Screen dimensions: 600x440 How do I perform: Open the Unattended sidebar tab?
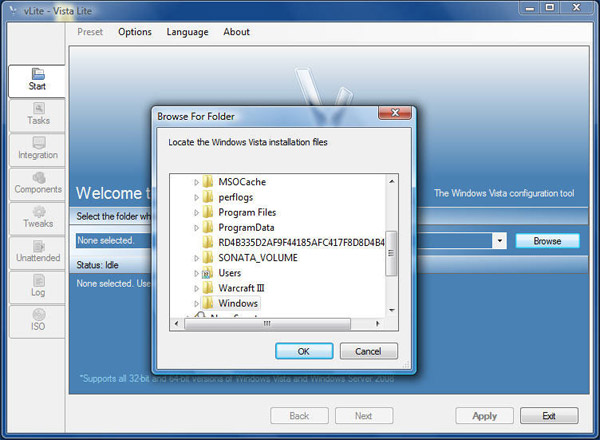(x=37, y=253)
